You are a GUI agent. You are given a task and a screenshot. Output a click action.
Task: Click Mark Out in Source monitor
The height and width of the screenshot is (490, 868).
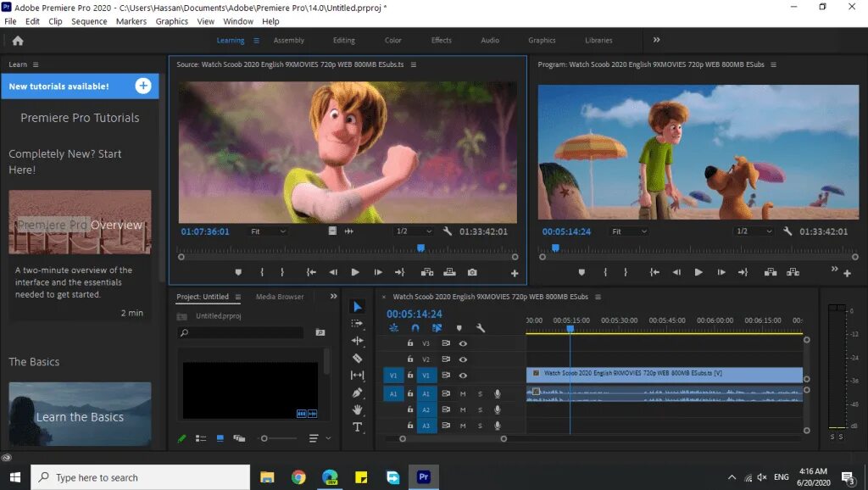[x=282, y=272]
